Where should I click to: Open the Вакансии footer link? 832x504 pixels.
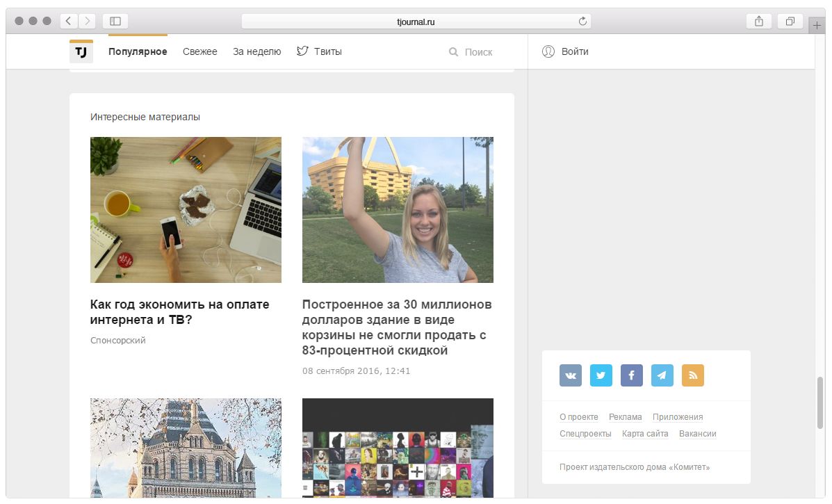pyautogui.click(x=698, y=434)
